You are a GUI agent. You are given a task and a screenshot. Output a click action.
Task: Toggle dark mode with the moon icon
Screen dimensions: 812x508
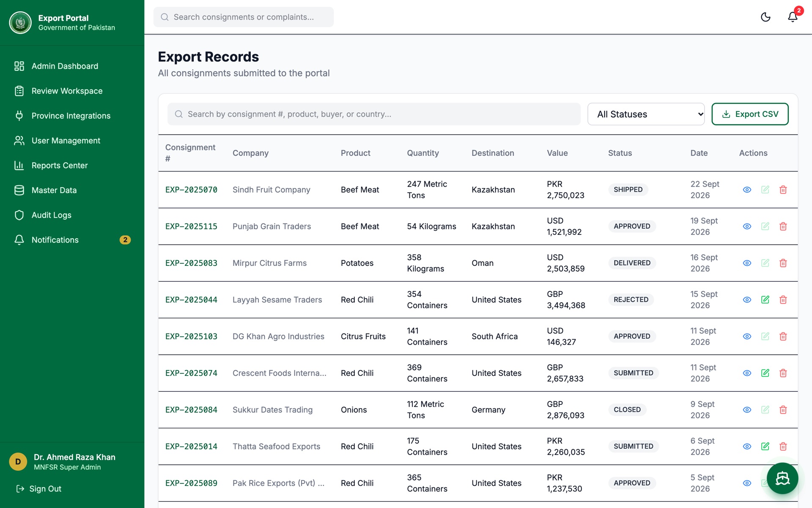[x=765, y=17]
